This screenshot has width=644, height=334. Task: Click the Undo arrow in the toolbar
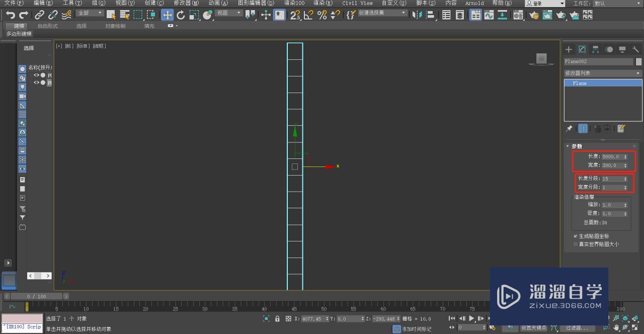coord(10,15)
